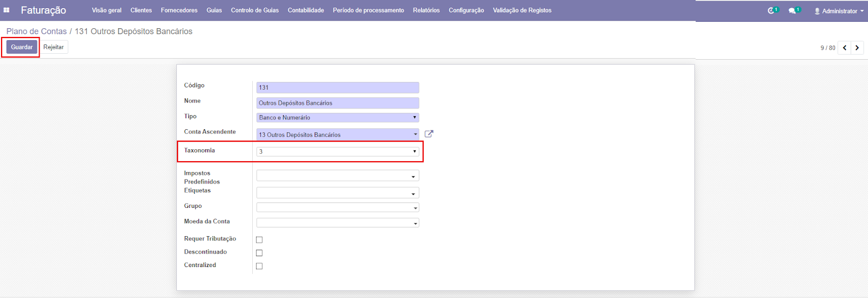Expand the Tipo dropdown

(337, 118)
